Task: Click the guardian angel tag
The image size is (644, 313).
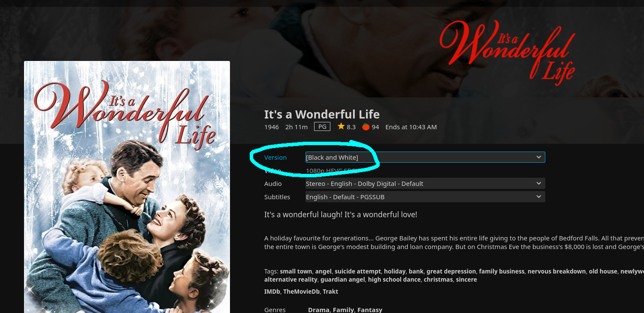Action: (342, 280)
